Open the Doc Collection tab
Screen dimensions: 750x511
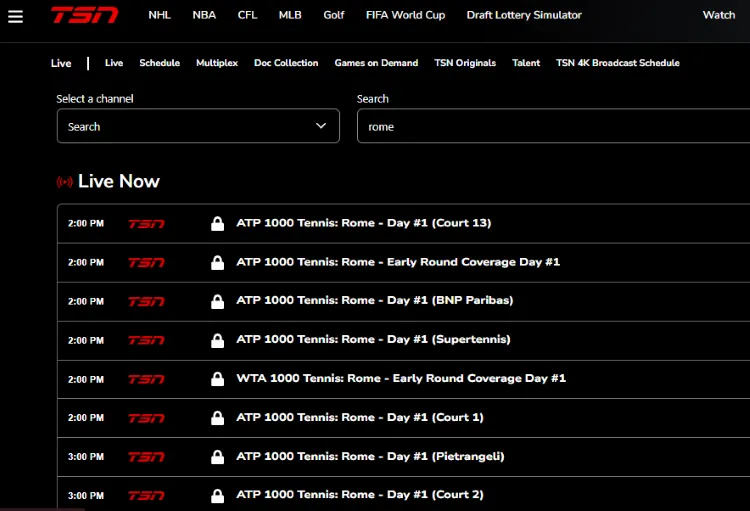click(x=286, y=63)
